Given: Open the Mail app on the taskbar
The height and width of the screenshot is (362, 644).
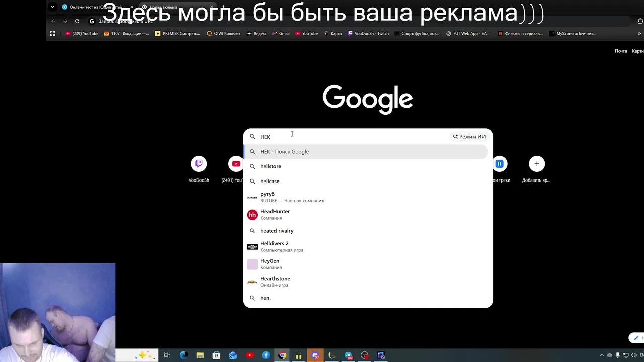Looking at the screenshot, I should pyautogui.click(x=233, y=355).
